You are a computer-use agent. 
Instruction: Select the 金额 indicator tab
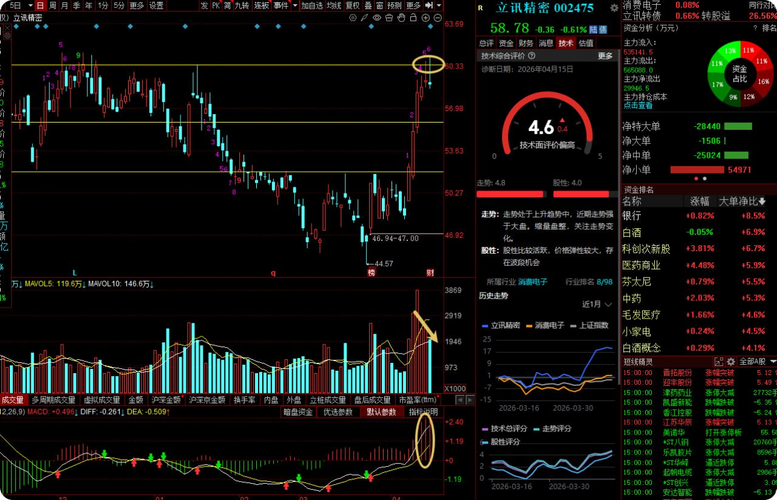[x=135, y=399]
